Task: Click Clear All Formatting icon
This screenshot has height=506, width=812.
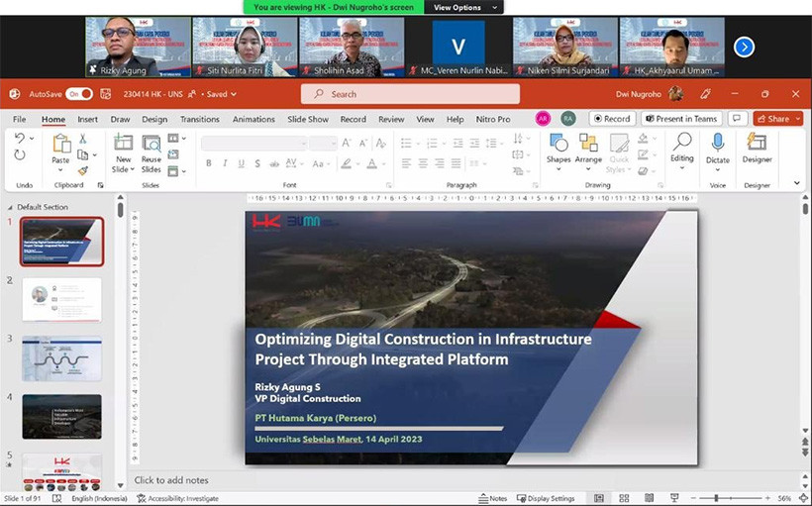Action: point(381,143)
